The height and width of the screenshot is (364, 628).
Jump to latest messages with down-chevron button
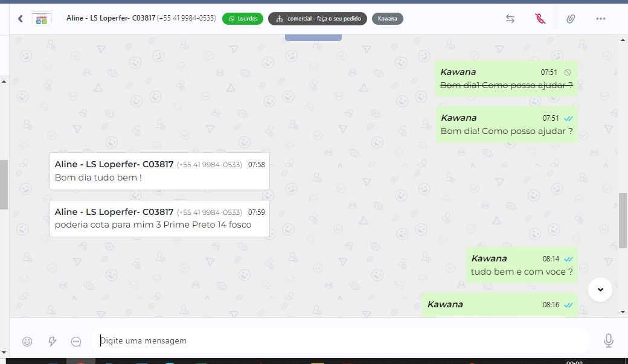coord(600,290)
